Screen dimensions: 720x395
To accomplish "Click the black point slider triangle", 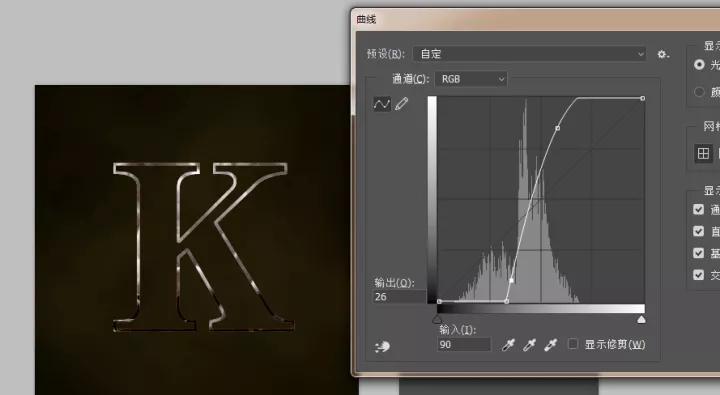I will click(x=438, y=319).
